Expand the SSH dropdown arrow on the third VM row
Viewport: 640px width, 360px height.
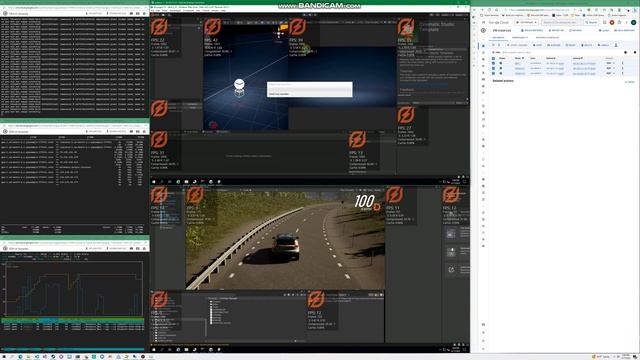tap(614, 73)
